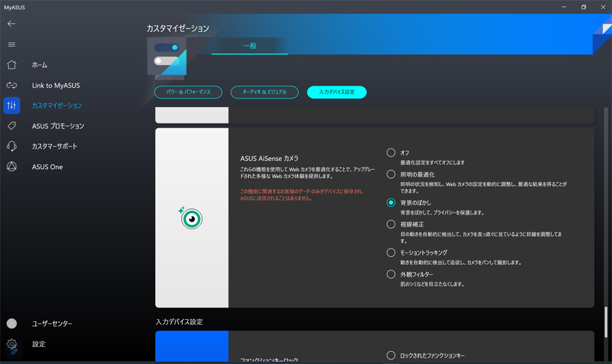Open カスタマーサポート menu item
Screen dimensions: 612x364
tap(54, 146)
